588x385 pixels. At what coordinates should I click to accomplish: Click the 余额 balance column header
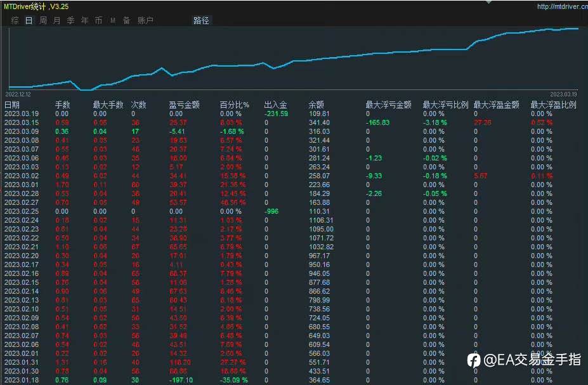316,105
